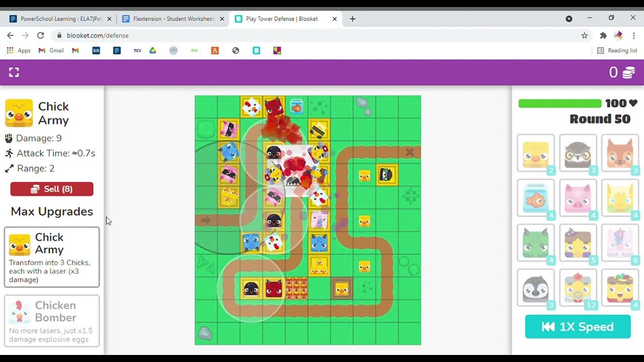Screen dimensions: 644x362
Task: Select the Chick tower costing 2
Action: (x=536, y=153)
